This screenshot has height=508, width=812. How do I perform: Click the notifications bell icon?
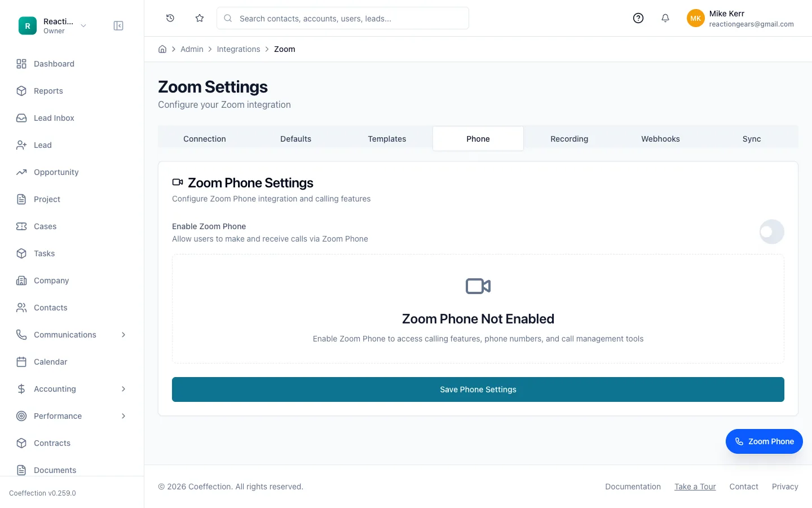[665, 18]
